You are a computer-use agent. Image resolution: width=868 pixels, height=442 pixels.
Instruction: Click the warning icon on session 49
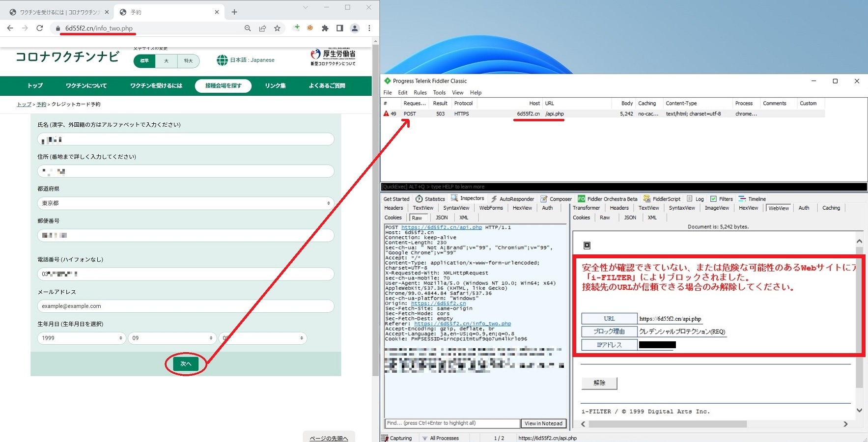pyautogui.click(x=386, y=113)
